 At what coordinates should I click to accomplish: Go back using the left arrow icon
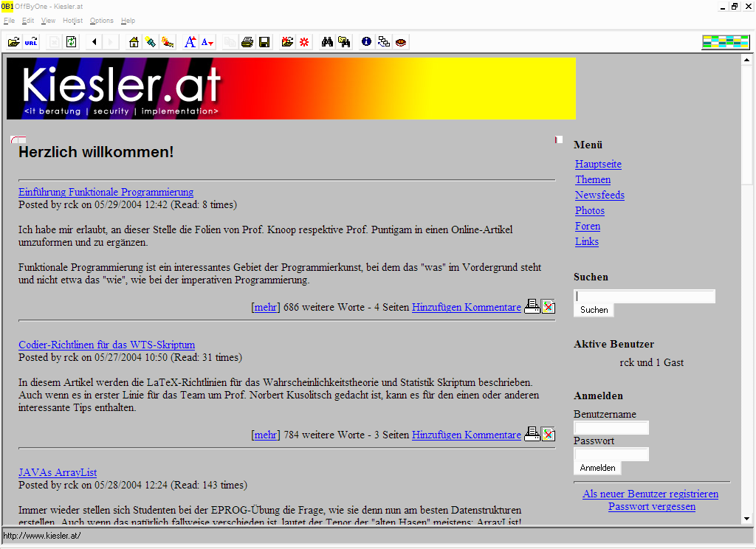point(94,42)
